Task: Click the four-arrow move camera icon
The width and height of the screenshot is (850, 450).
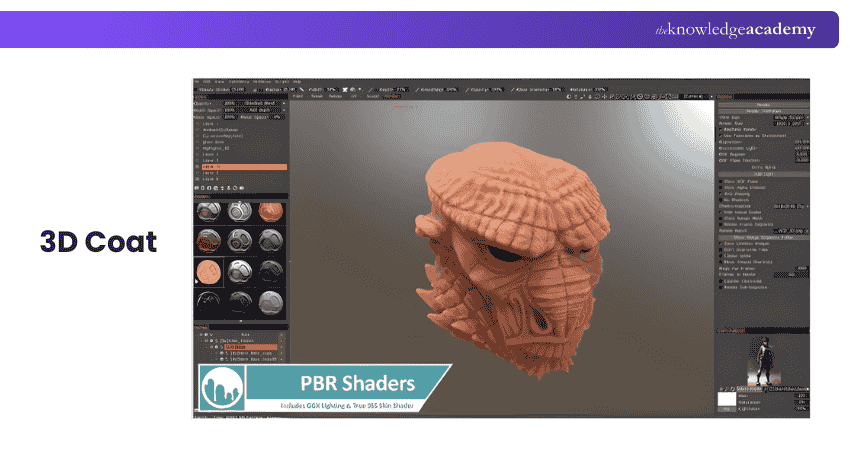Action: point(604,97)
